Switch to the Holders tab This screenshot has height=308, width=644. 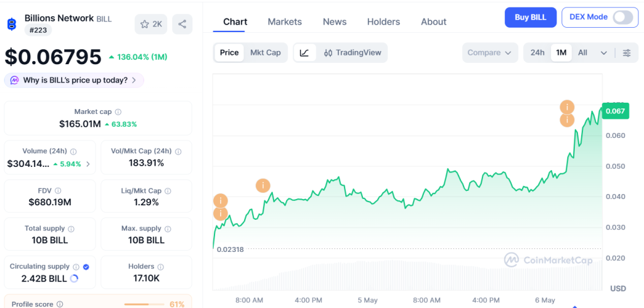pos(383,22)
